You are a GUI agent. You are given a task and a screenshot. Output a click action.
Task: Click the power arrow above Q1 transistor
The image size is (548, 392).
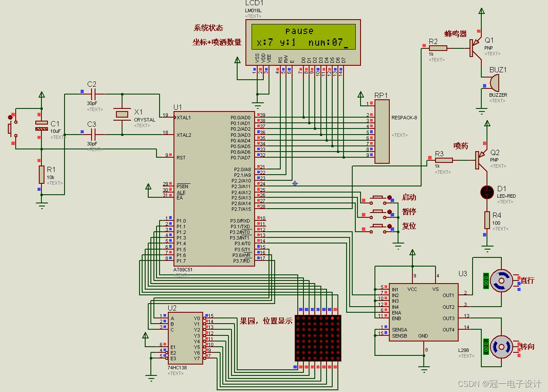tap(481, 11)
